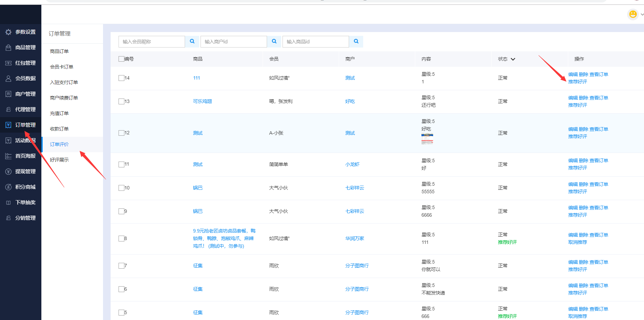
Task: Click the person icon beside 会员数据
Action: click(x=8, y=79)
